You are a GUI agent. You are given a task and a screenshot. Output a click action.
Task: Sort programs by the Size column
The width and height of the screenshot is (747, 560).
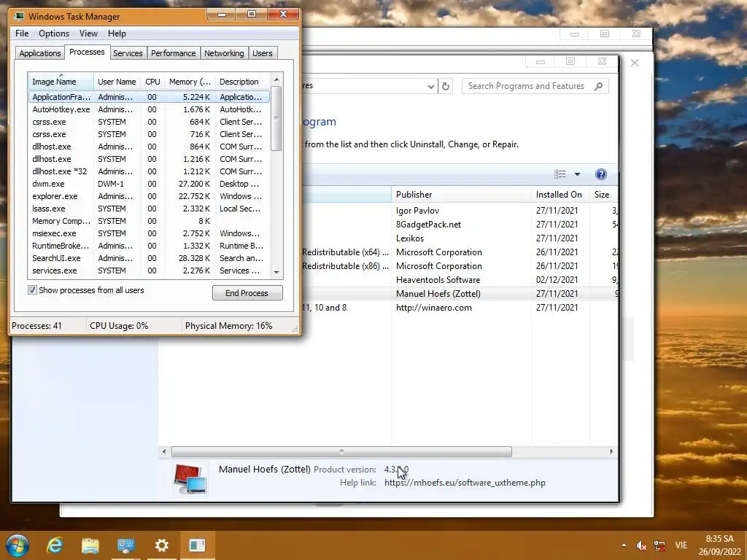[603, 194]
